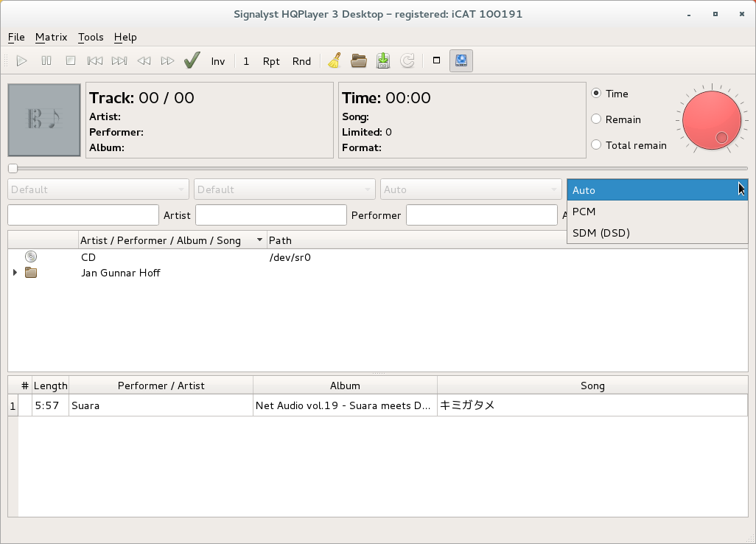Toggle the blue library view icon
This screenshot has height=544, width=756.
point(461,60)
